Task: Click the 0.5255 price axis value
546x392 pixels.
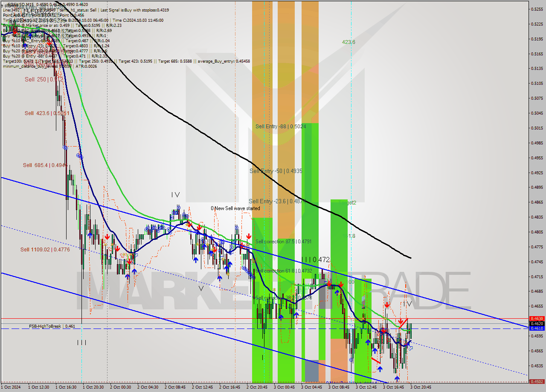Action: point(537,9)
